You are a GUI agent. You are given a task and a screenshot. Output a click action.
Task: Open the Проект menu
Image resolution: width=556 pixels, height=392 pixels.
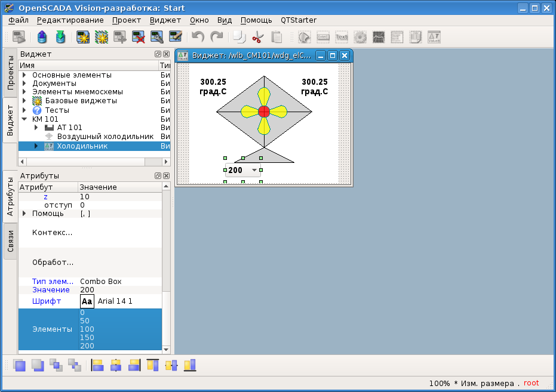(127, 20)
